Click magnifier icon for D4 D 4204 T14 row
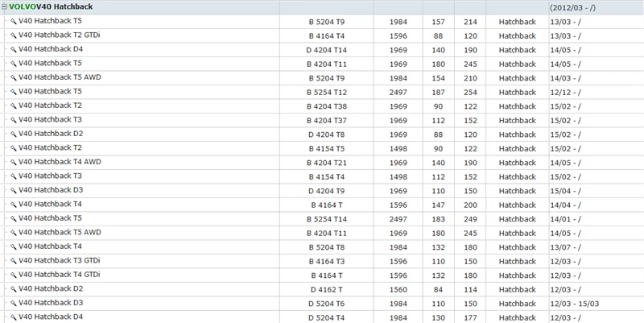Viewport: 644px width, 323px height. (14, 50)
